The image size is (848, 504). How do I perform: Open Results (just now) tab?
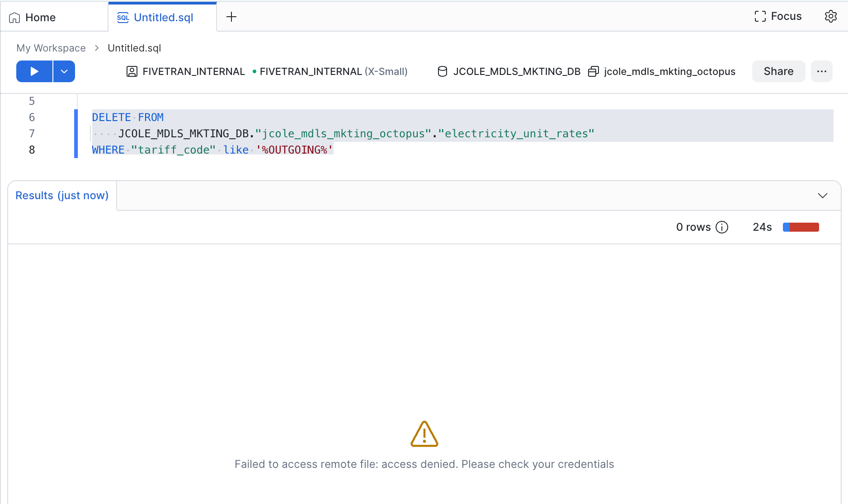pyautogui.click(x=62, y=196)
